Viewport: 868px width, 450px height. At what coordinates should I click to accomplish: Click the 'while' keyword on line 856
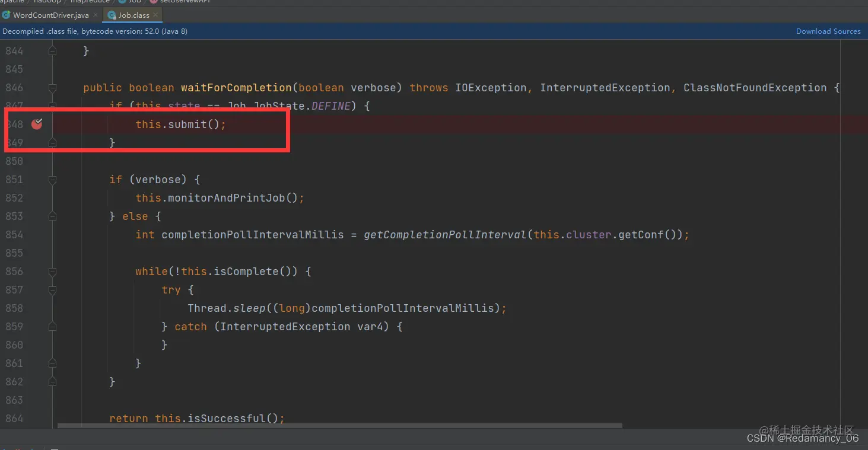tap(151, 272)
